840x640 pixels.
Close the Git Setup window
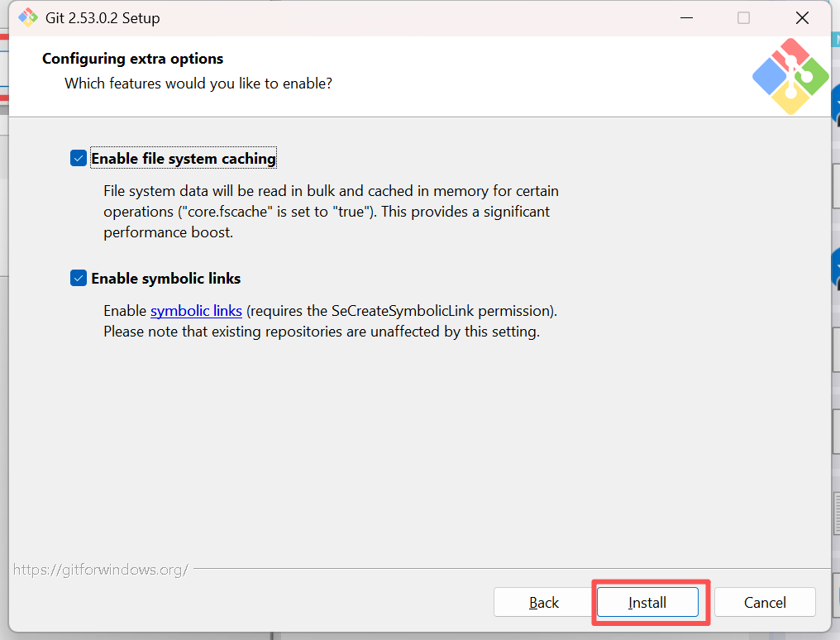[x=802, y=17]
